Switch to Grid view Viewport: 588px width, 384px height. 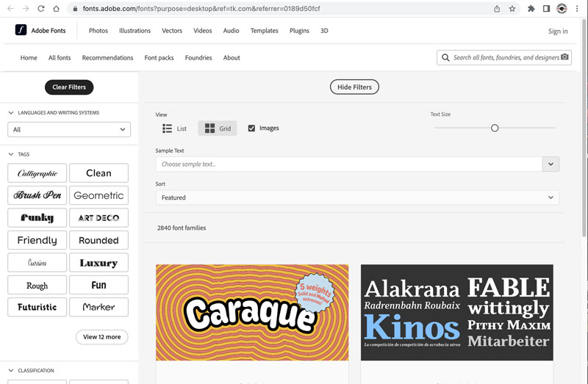point(218,128)
